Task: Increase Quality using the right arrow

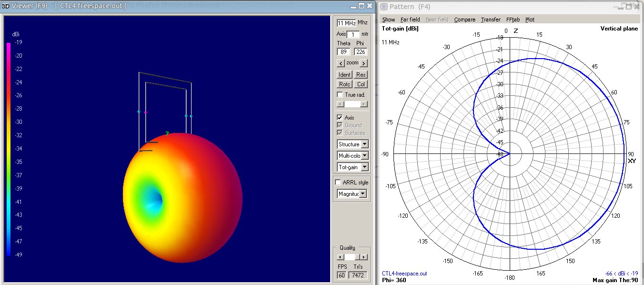Action: (x=364, y=257)
